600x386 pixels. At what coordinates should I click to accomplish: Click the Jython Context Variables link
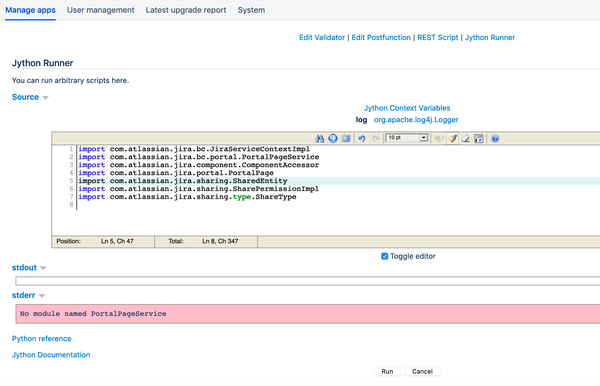[407, 108]
